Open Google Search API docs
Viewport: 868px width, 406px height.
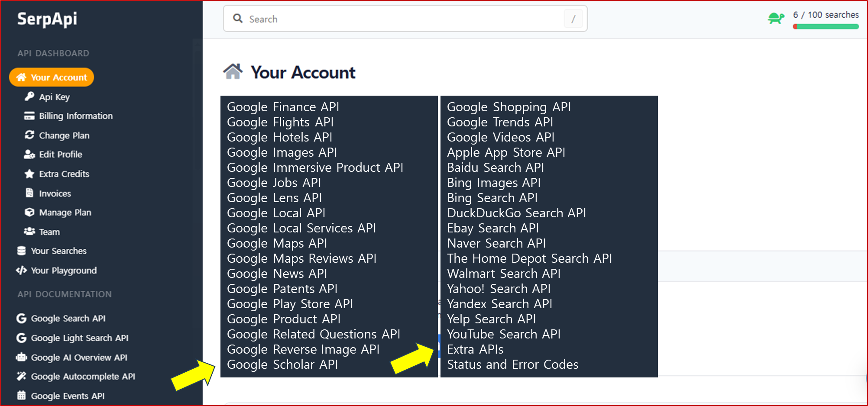pos(68,319)
